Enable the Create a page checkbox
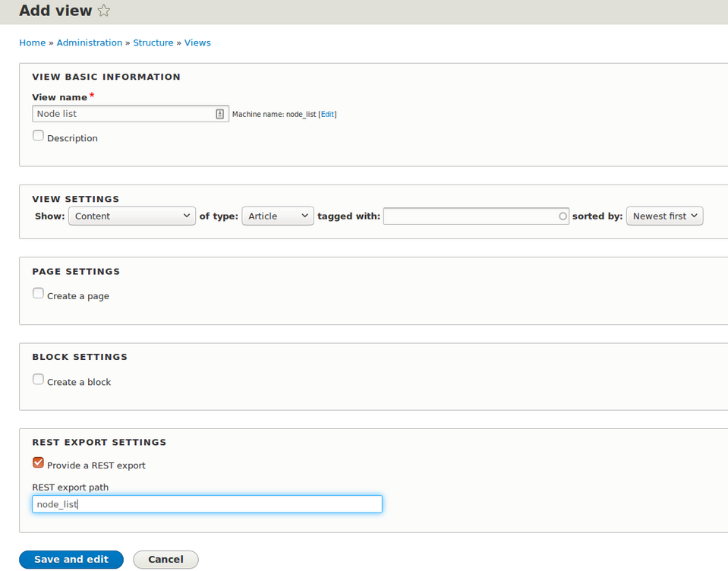Screen dimensions: 728x571 [38, 292]
